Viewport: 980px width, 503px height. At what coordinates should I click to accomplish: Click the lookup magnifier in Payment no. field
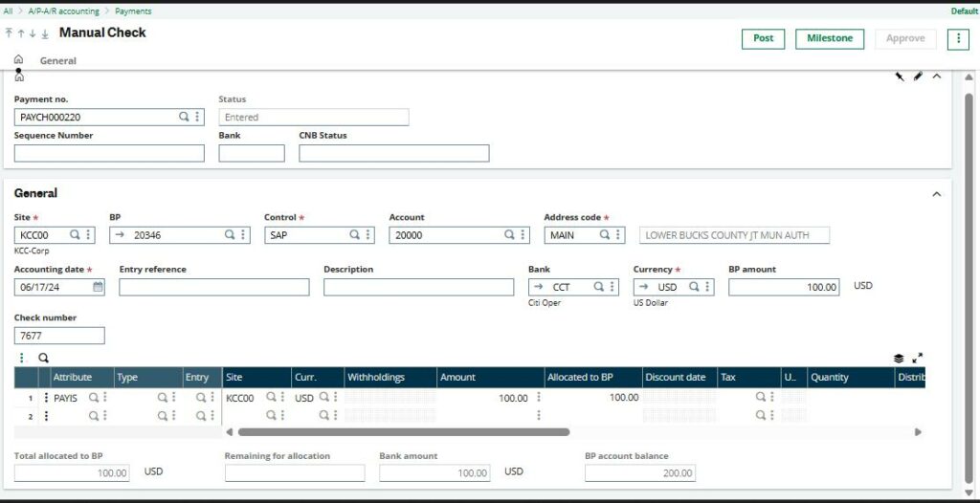184,117
